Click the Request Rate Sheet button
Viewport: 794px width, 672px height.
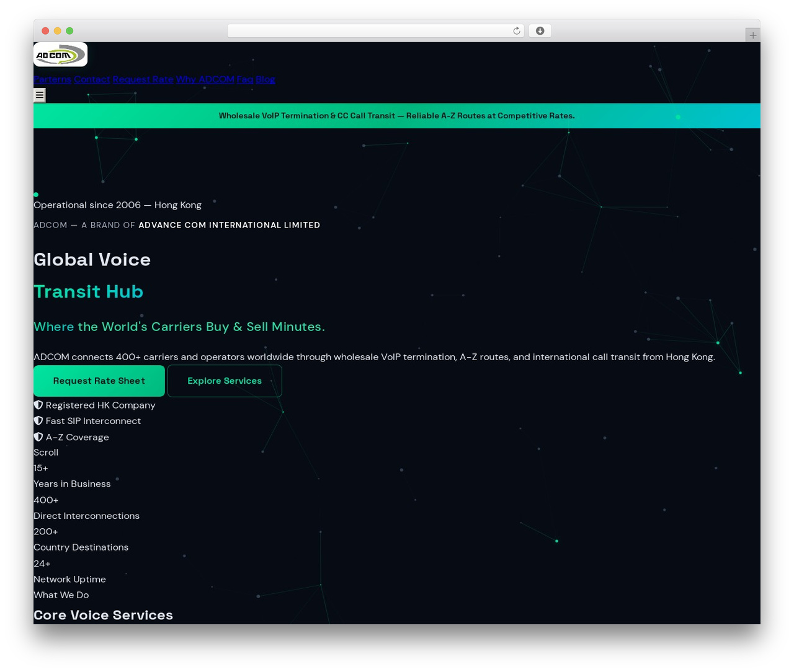(99, 381)
